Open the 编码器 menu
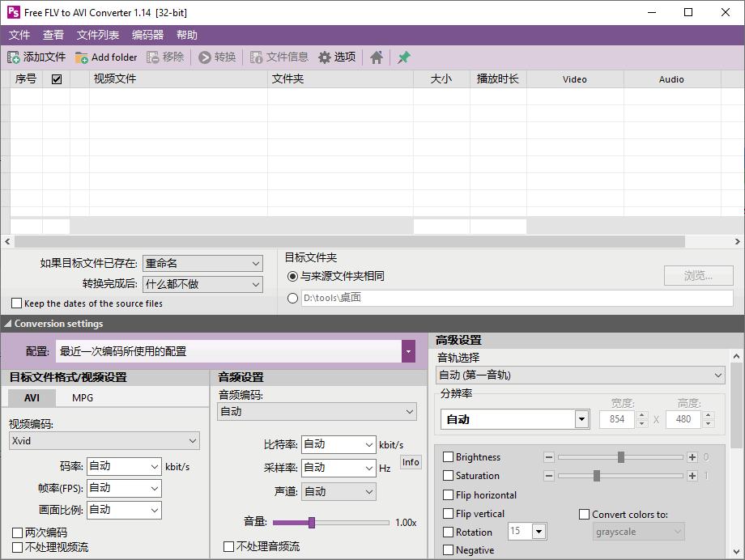This screenshot has width=745, height=560. (147, 35)
